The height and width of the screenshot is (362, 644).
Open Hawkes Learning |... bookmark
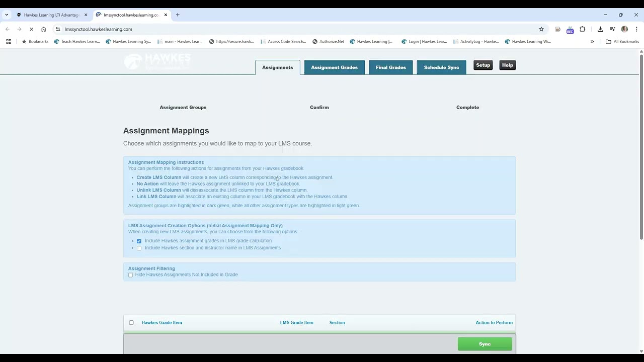[371, 42]
